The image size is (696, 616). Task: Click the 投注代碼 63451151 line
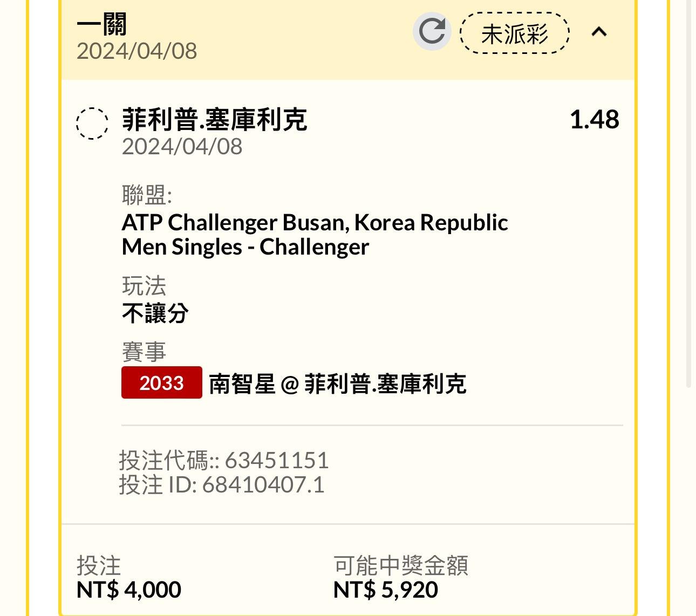pos(223,460)
